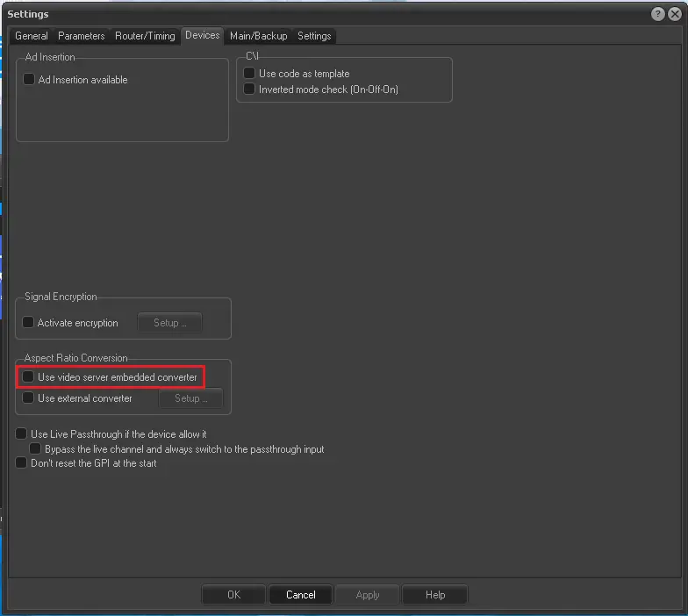
Task: Click Setup button beside Activate encryption
Action: point(169,323)
